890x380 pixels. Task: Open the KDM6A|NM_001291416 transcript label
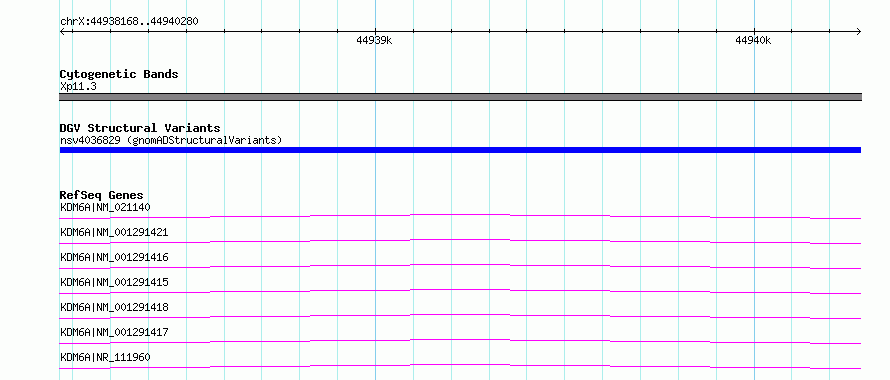click(x=114, y=257)
